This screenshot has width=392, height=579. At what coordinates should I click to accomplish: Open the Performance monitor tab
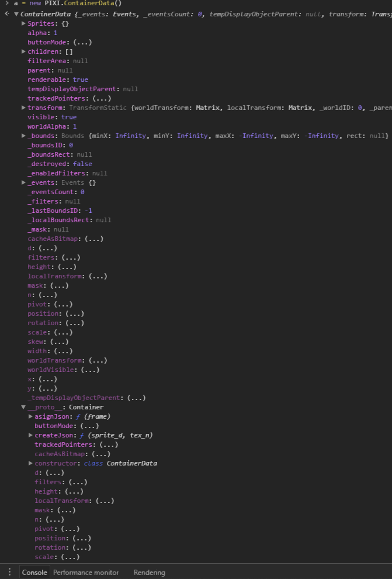pyautogui.click(x=86, y=573)
